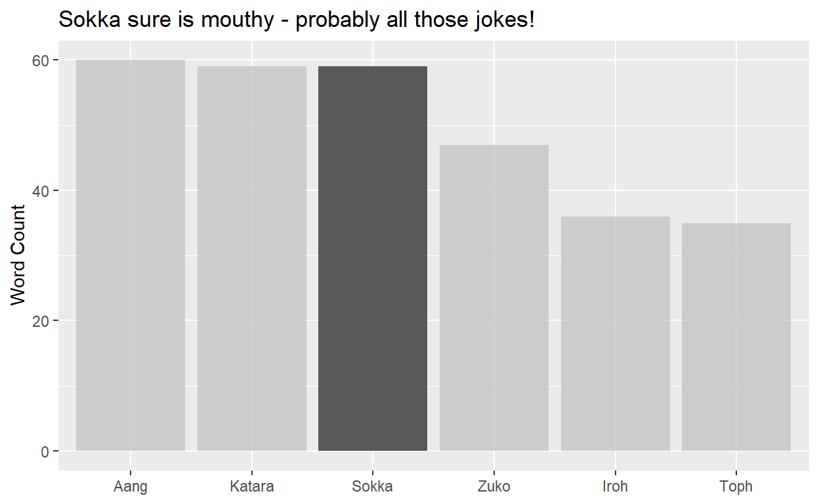
Task: Click the dark Sokka bar
Action: coord(373,259)
